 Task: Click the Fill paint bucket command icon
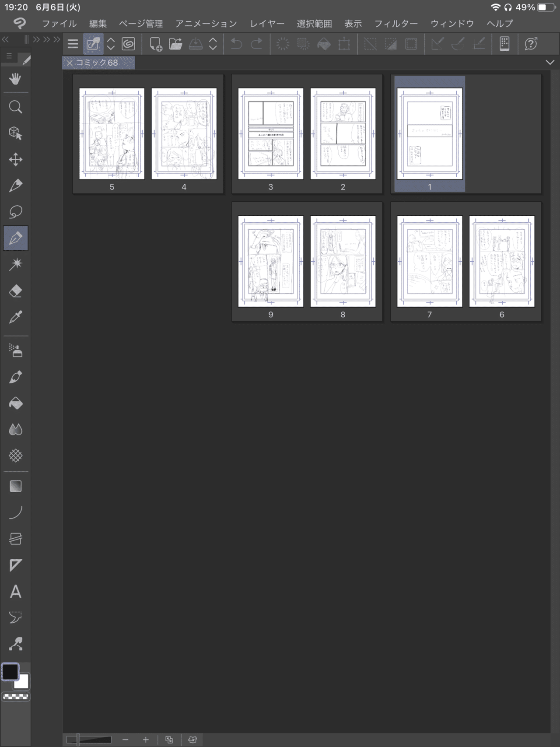tap(324, 44)
